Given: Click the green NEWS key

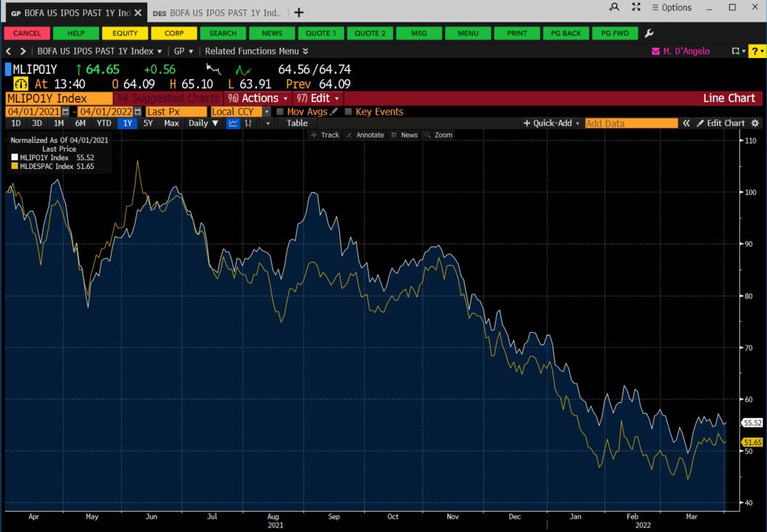Looking at the screenshot, I should coord(272,33).
